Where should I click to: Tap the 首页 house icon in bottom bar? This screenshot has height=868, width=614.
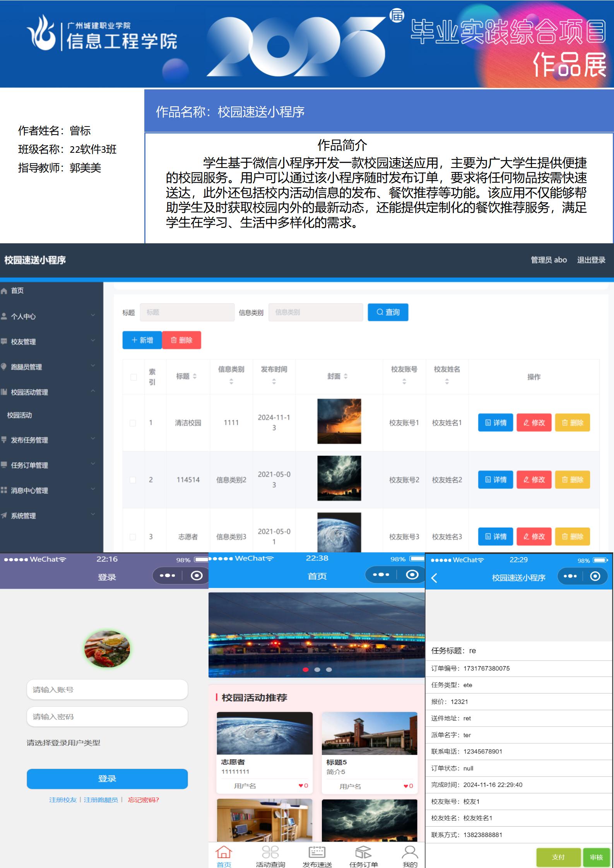tap(224, 852)
